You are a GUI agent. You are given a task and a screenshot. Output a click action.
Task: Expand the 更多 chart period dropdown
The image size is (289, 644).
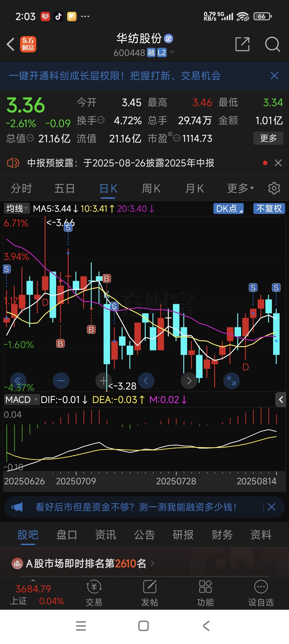240,188
